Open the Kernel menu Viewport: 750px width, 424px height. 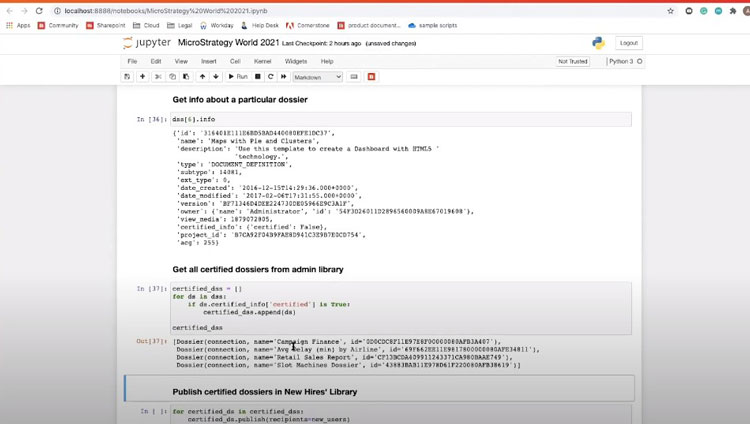click(262, 61)
